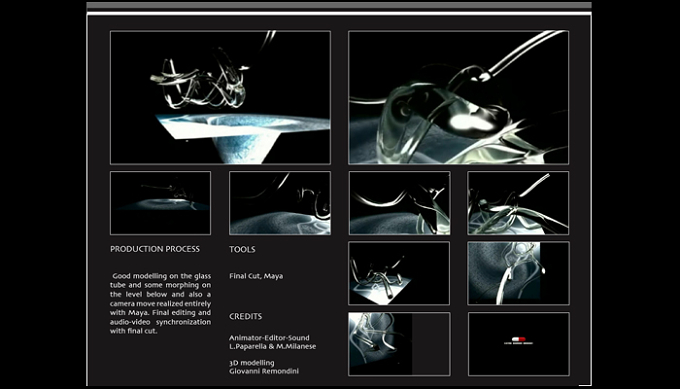This screenshot has height=389, width=680.
Task: Click the PRODUCTION PROCESS heading
Action: (155, 249)
